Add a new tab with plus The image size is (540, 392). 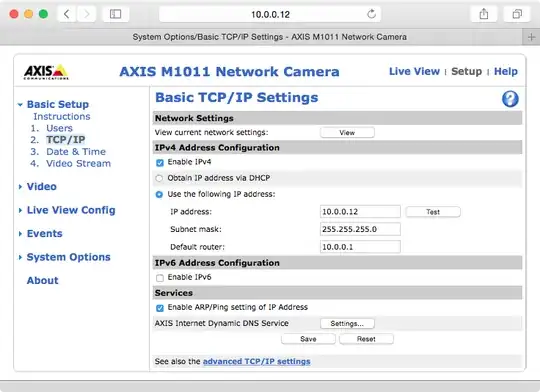click(531, 37)
